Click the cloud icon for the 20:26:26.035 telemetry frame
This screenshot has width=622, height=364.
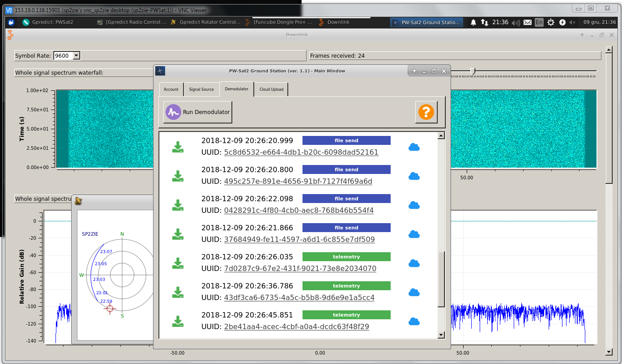414,263
